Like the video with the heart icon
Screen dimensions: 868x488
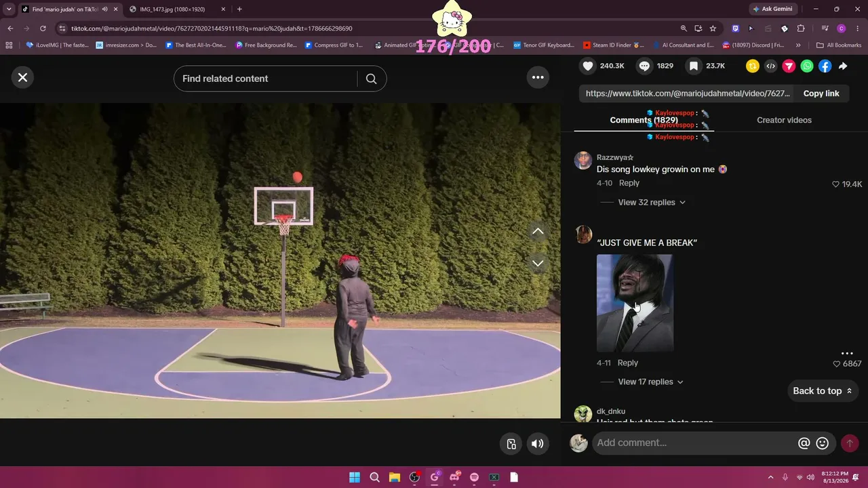tap(588, 66)
